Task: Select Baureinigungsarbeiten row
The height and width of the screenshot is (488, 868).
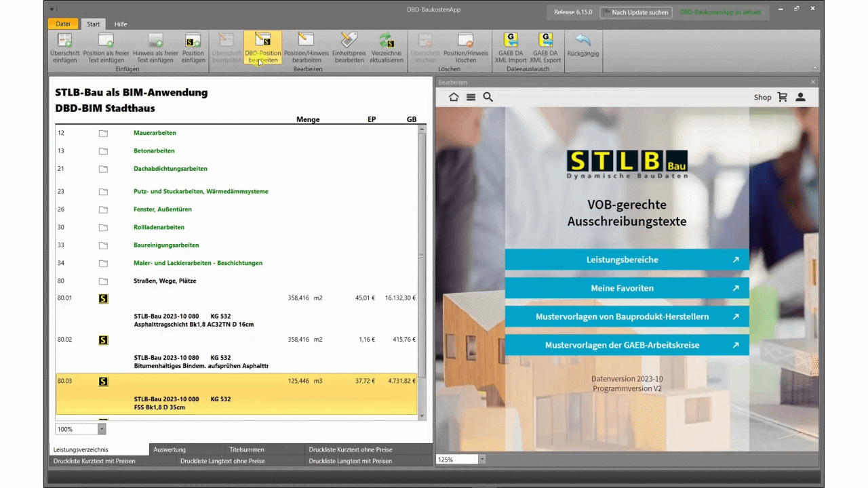Action: coord(237,245)
